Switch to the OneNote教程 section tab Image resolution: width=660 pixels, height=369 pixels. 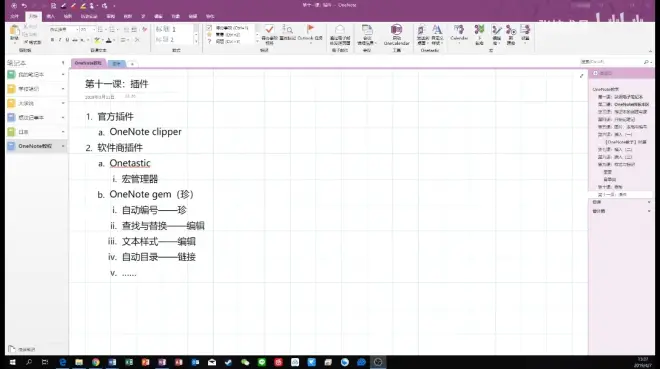tap(88, 63)
